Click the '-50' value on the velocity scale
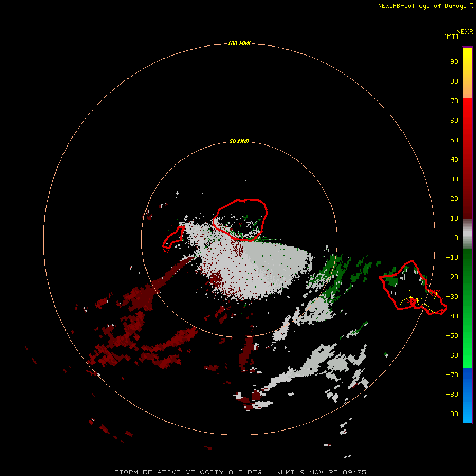 point(452,336)
